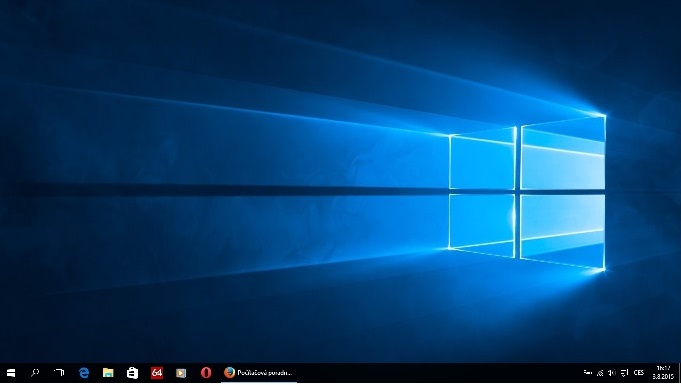Viewport: 681px width, 385px height.
Task: Switch to the running Firefox window
Action: point(259,373)
